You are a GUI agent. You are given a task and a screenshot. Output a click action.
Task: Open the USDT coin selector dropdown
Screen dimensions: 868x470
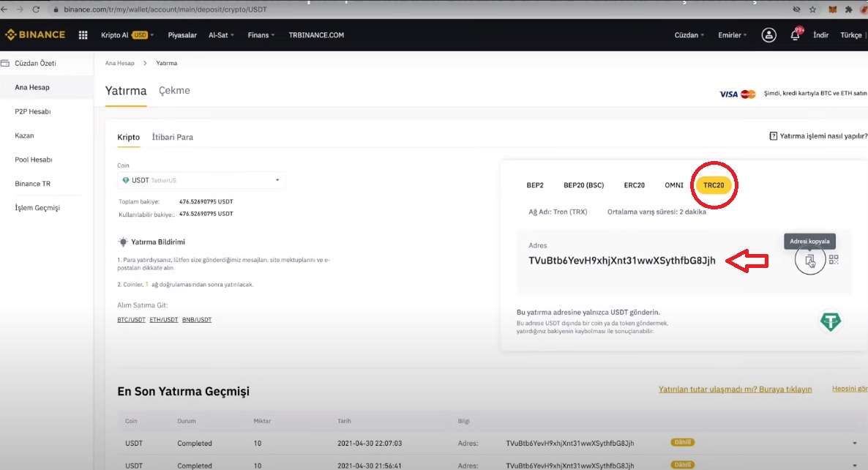(201, 181)
